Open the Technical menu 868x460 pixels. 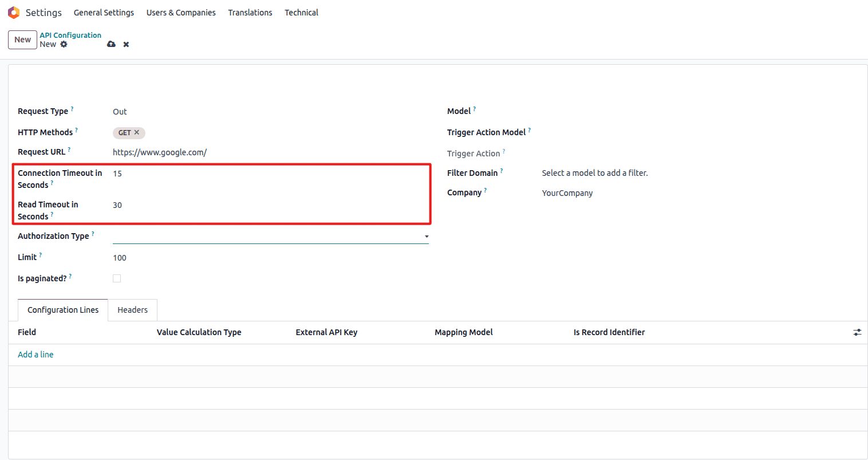coord(301,13)
